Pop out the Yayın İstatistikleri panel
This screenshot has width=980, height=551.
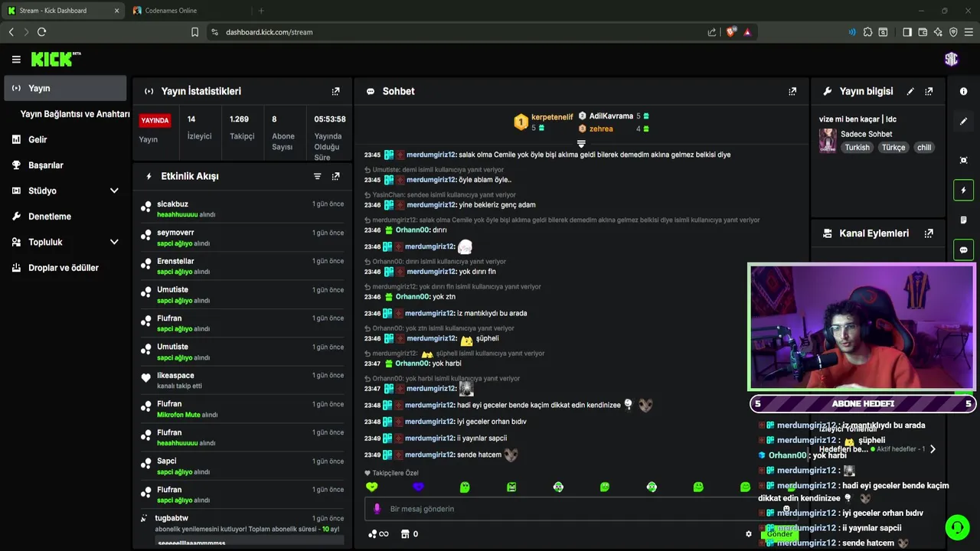click(335, 91)
